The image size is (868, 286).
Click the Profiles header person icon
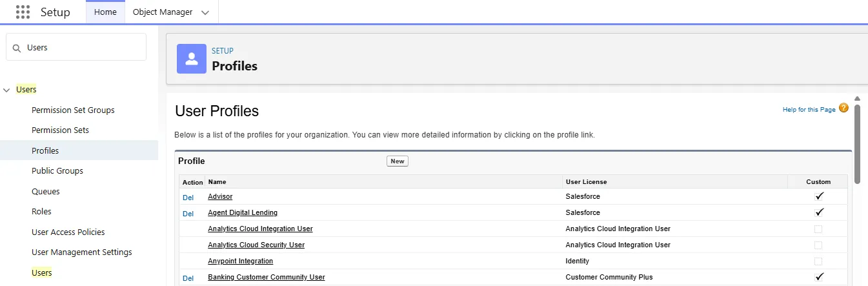pyautogui.click(x=191, y=59)
